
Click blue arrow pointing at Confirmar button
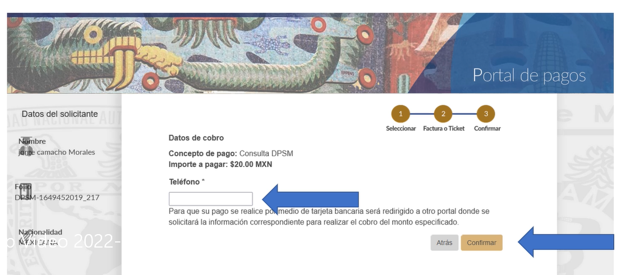pos(565,242)
